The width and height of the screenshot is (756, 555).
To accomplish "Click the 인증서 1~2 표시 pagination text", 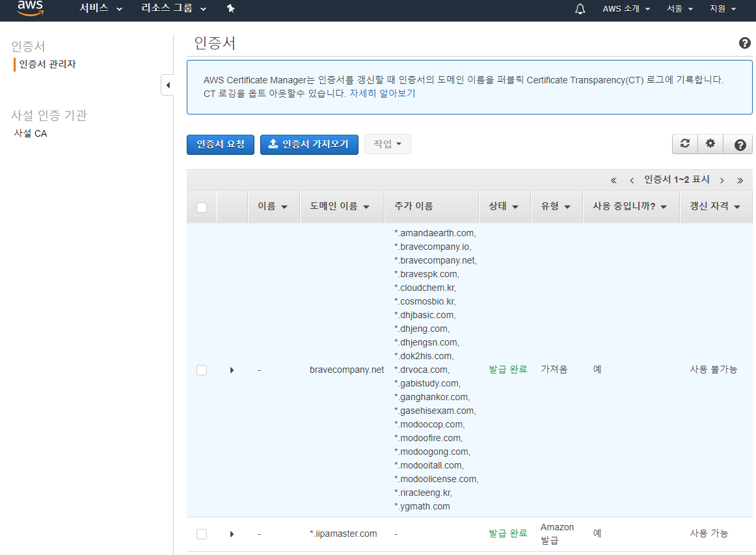I will click(677, 180).
